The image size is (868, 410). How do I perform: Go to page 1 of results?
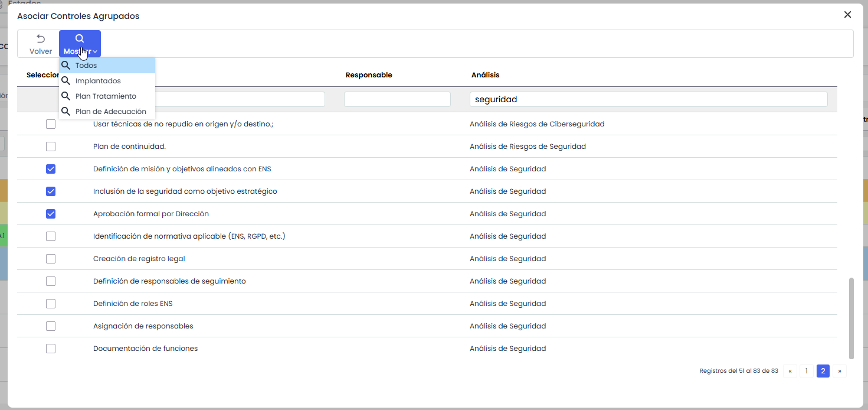(x=807, y=371)
